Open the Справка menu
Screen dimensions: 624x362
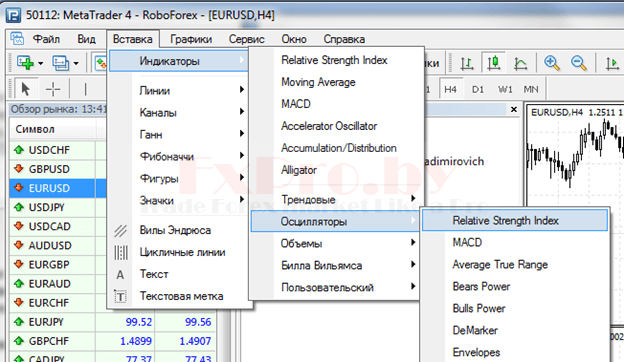click(344, 39)
